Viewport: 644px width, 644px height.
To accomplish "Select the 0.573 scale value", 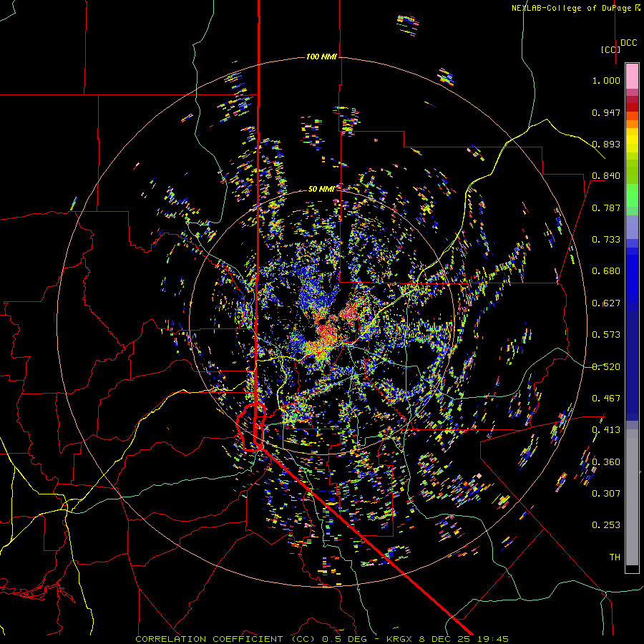I will pyautogui.click(x=606, y=335).
